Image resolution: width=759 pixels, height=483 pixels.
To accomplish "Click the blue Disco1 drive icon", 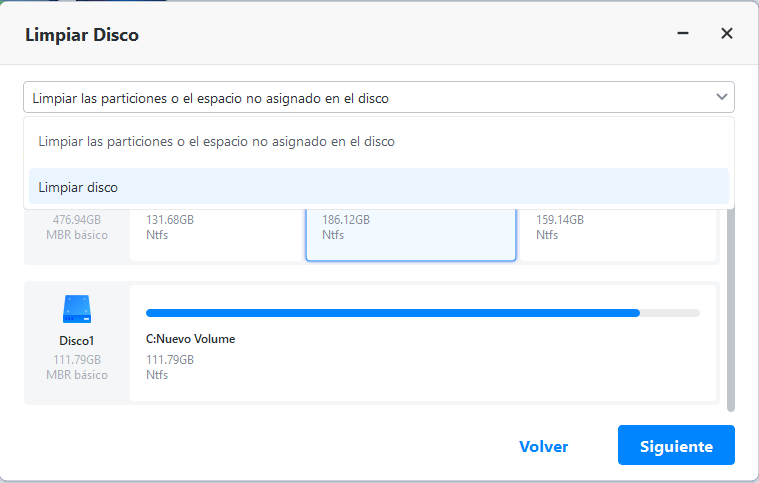I will [x=76, y=309].
